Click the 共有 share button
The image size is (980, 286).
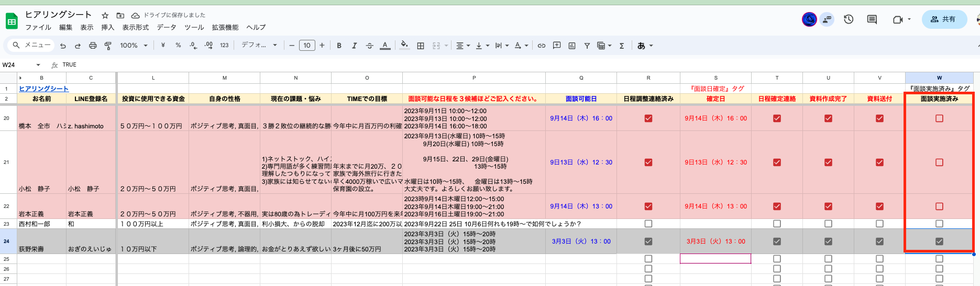(x=944, y=19)
